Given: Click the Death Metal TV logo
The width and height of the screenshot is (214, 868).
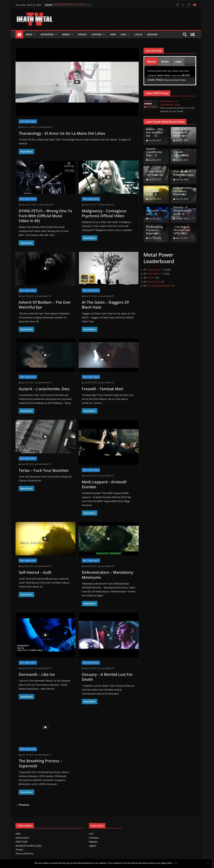Looking at the screenshot, I should [34, 19].
